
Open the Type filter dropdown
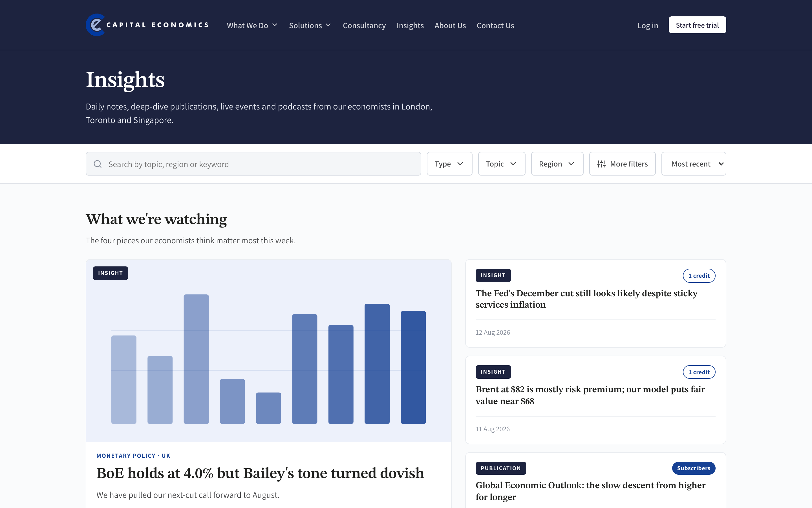pyautogui.click(x=449, y=164)
